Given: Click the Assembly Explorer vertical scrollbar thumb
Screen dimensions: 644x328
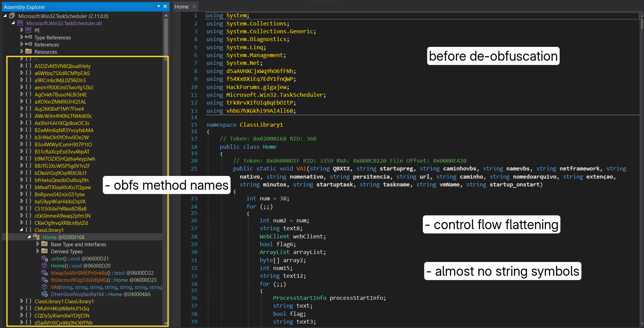Looking at the screenshot, I should click(166, 39).
